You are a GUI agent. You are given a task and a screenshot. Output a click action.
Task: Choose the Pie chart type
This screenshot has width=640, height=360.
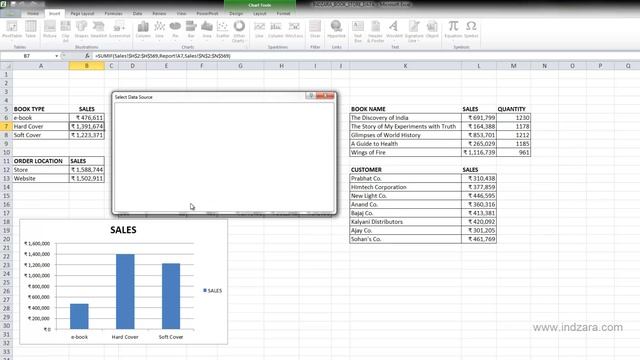pos(175,29)
